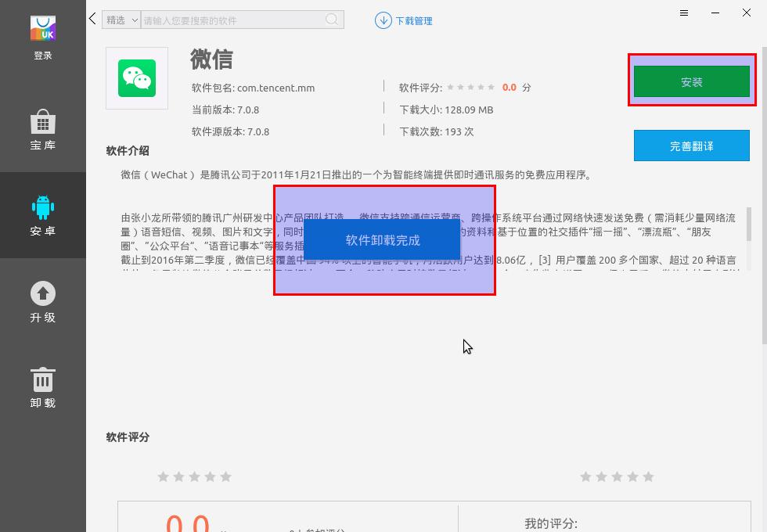The height and width of the screenshot is (532, 767).
Task: Click package name com.tencent.mm text
Action: click(275, 88)
